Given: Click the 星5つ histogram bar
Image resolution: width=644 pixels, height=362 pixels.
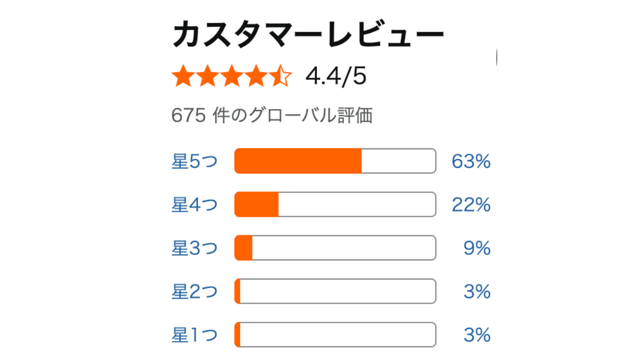Looking at the screenshot, I should pyautogui.click(x=335, y=161).
